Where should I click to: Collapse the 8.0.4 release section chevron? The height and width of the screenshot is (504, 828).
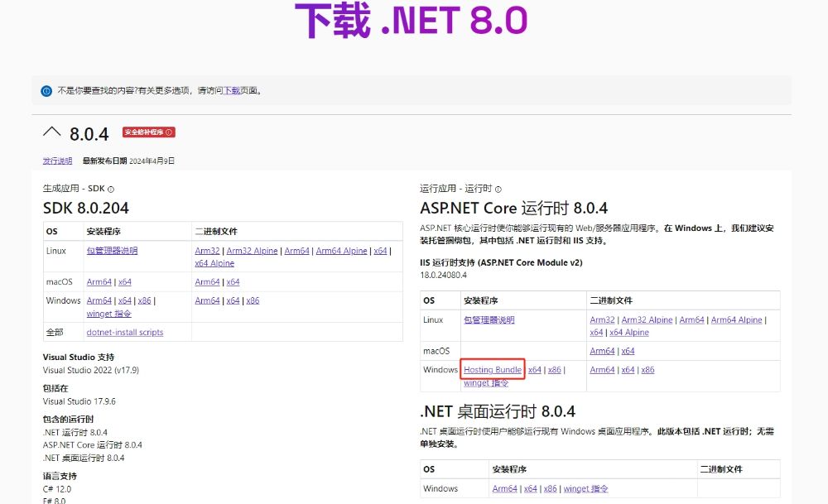click(x=51, y=132)
